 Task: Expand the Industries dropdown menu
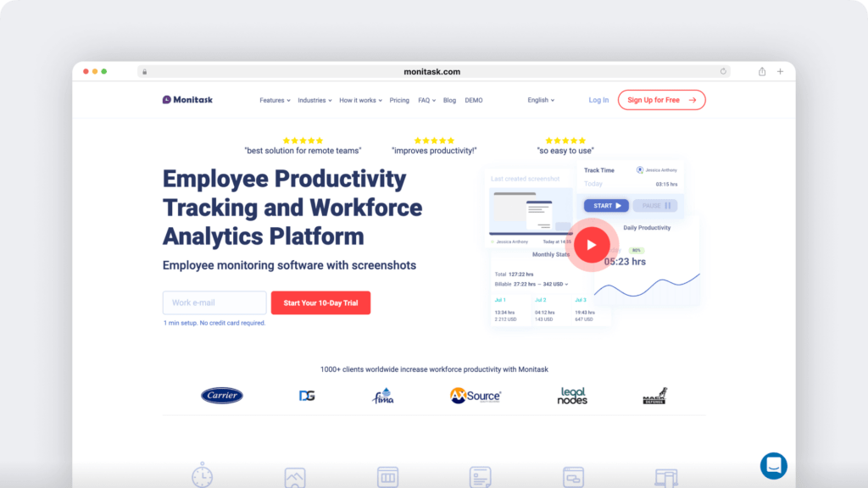[314, 100]
